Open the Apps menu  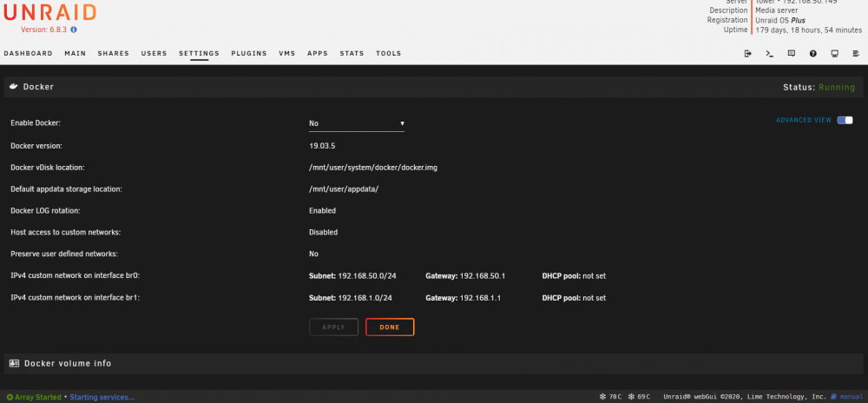(x=318, y=54)
